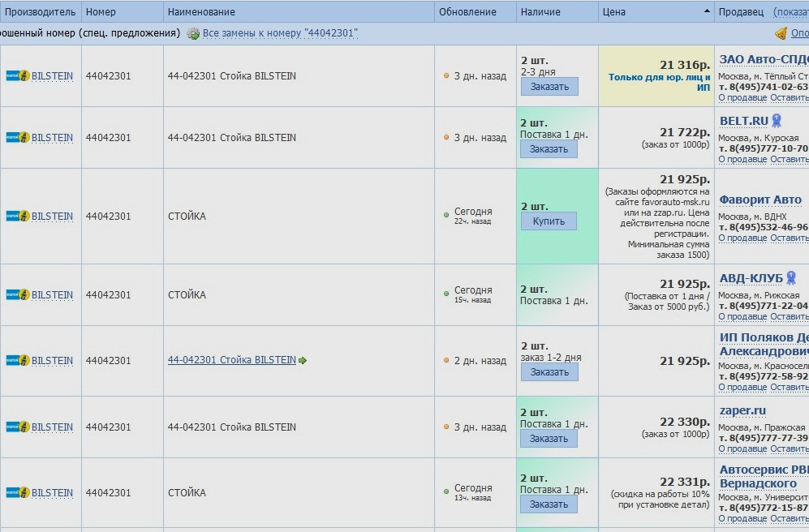Click 'заказ 1-2 дня' availability text

551,358
